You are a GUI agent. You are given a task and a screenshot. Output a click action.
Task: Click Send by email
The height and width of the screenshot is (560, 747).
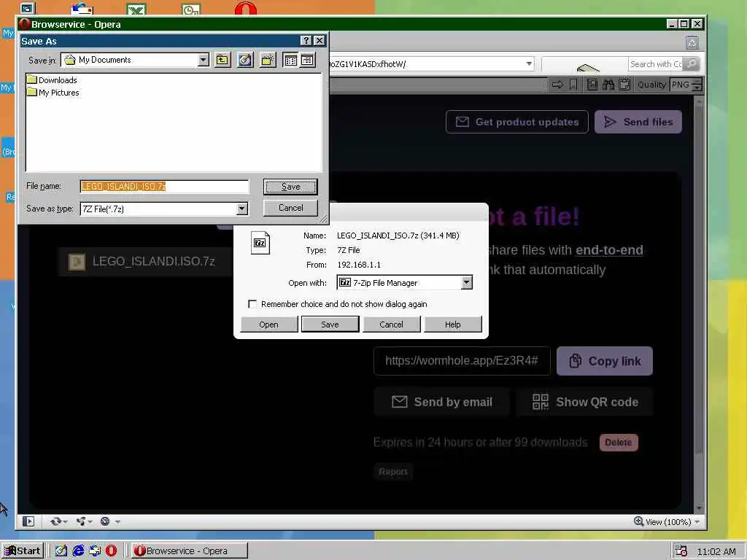coord(441,402)
